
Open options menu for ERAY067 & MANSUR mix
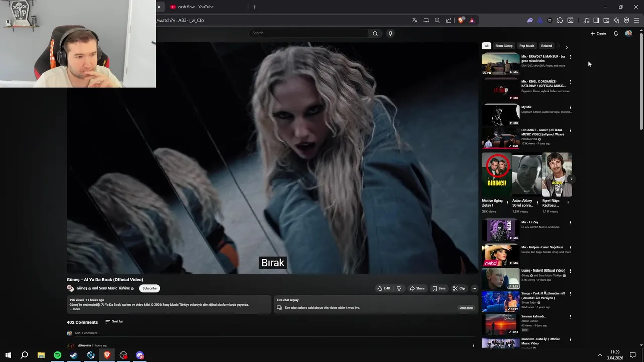click(570, 57)
